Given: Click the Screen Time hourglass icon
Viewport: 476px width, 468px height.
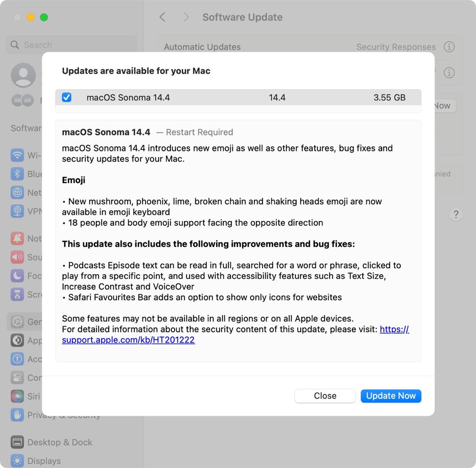Looking at the screenshot, I should tap(17, 294).
